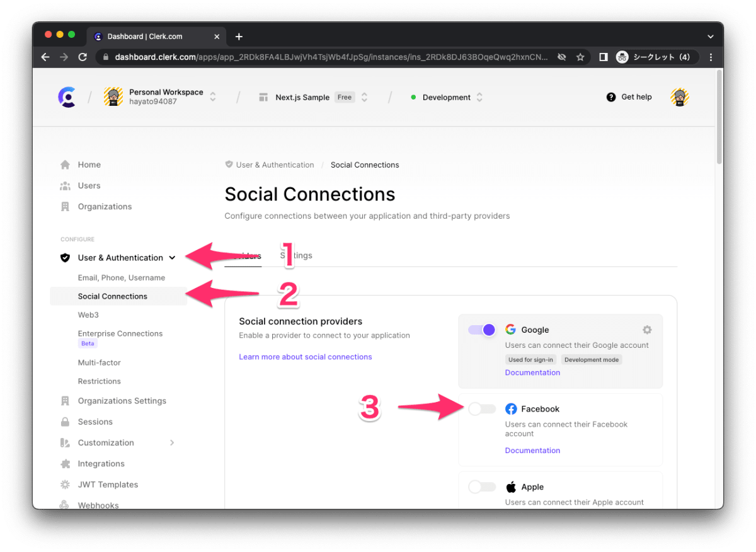Click the Get help question icon
The width and height of the screenshot is (756, 552).
[611, 97]
